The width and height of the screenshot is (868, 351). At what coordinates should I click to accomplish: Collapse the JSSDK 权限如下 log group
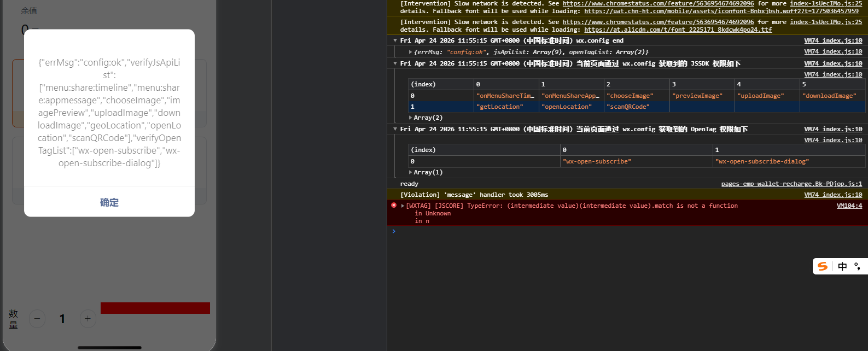(x=395, y=63)
